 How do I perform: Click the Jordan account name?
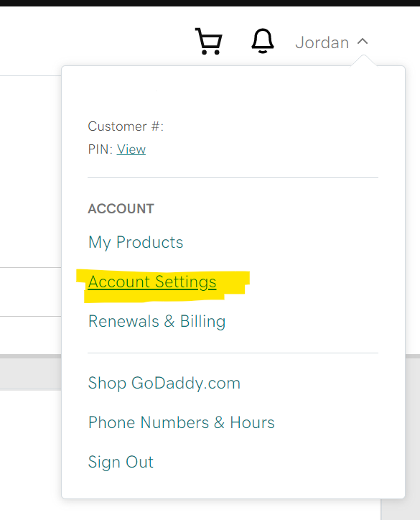click(322, 42)
